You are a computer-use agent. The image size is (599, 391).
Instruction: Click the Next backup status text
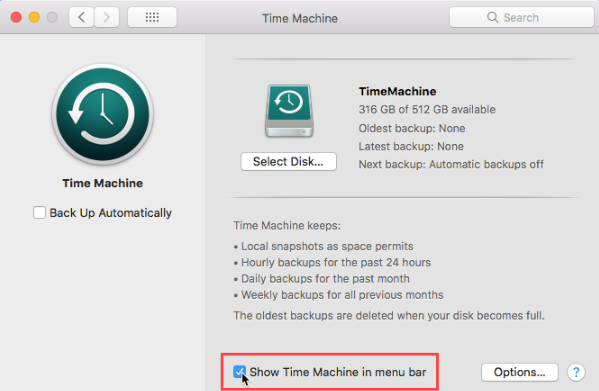(x=451, y=164)
